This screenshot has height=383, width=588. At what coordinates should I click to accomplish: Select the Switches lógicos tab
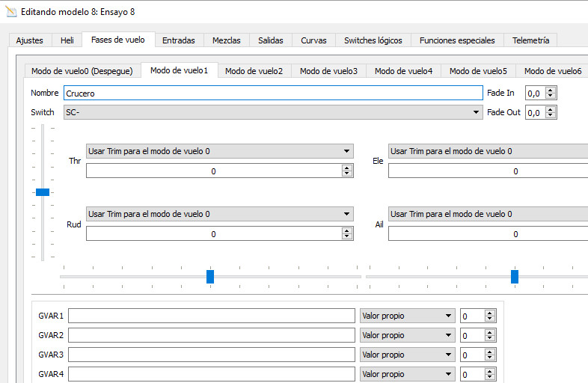[x=373, y=40]
